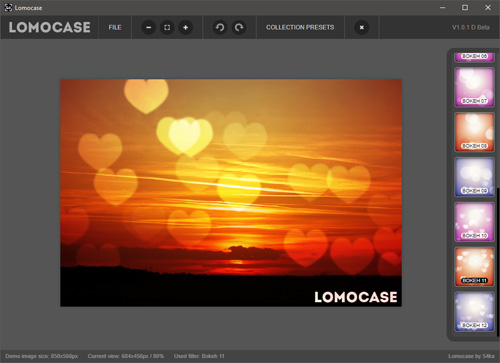Click the undo arrow icon
Screen dimensions: 500x363
(x=220, y=27)
